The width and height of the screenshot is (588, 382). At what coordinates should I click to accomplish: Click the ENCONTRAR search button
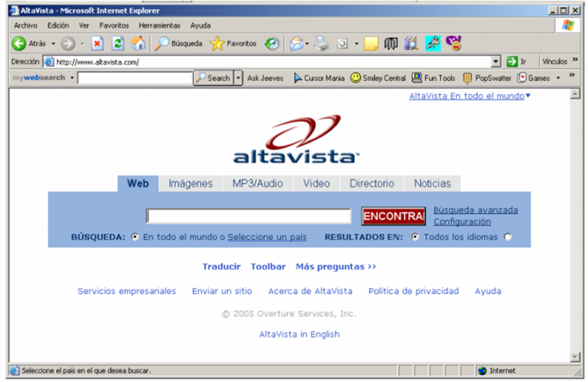pos(393,216)
